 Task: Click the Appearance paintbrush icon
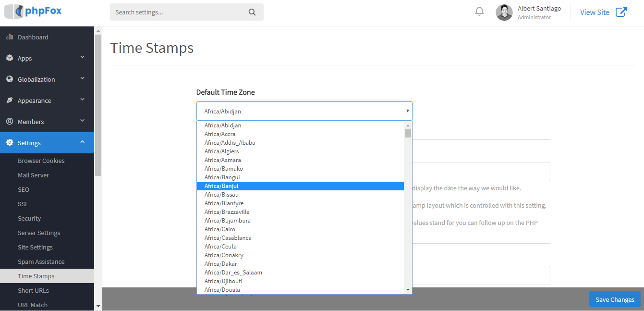click(x=10, y=100)
